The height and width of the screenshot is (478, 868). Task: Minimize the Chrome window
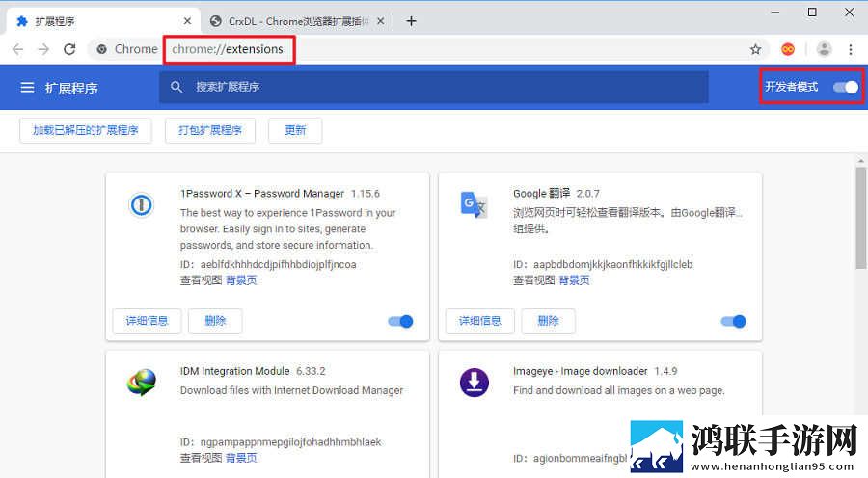point(775,13)
